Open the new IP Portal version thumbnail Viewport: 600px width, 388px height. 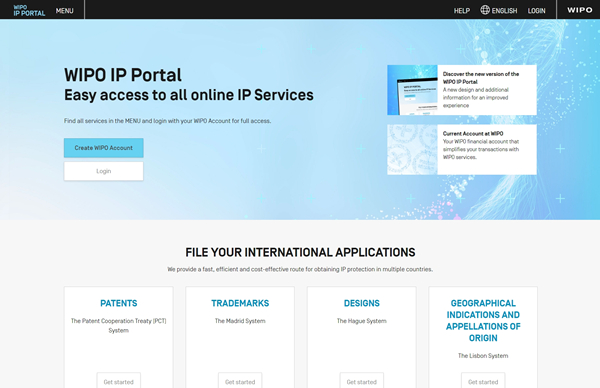click(x=412, y=90)
